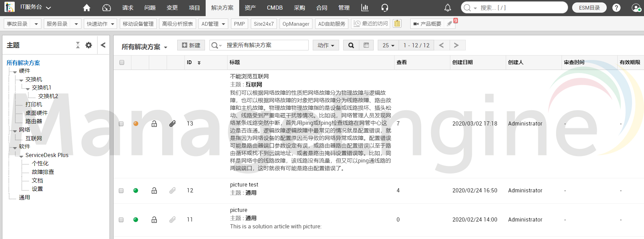
Task: Open the 合同 tab
Action: tap(322, 8)
